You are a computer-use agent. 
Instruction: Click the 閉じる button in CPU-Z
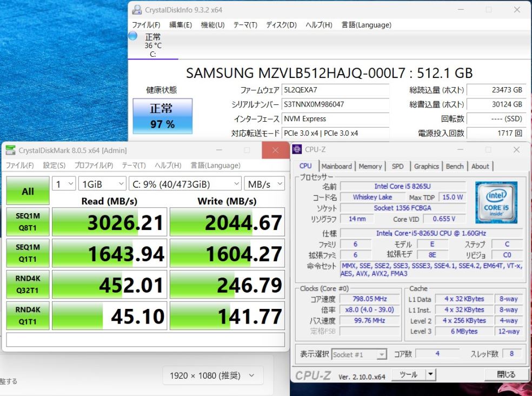[x=506, y=374]
